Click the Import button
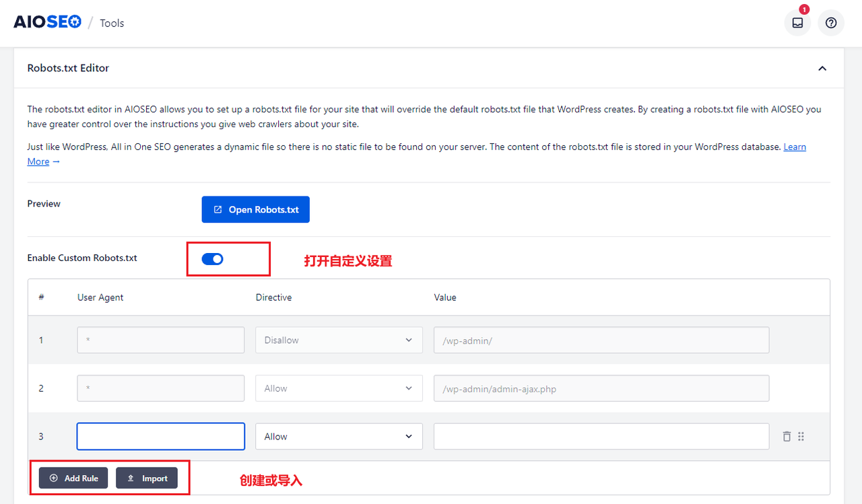 coord(147,478)
